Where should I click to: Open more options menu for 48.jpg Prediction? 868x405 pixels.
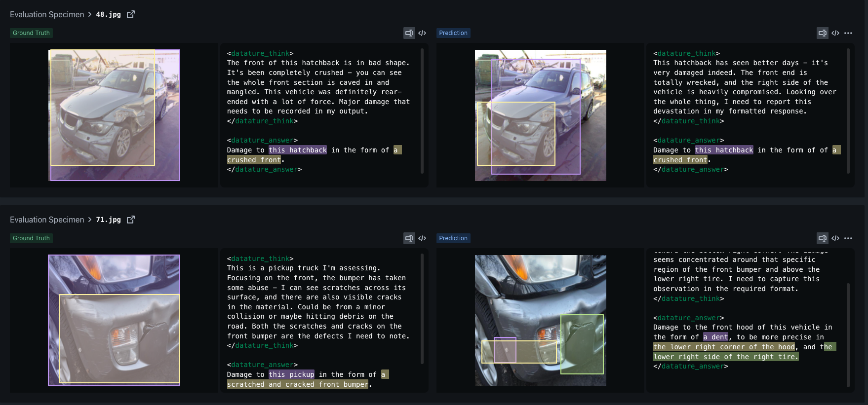(x=848, y=33)
